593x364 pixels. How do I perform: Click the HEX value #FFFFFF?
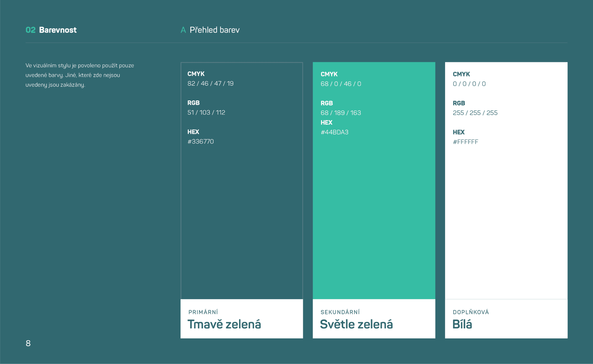[466, 142]
